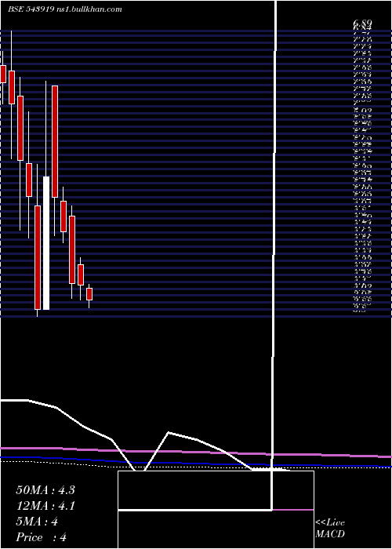392x549 pixels.
Task: Click the 5MA : 4 value
Action: pos(37,522)
